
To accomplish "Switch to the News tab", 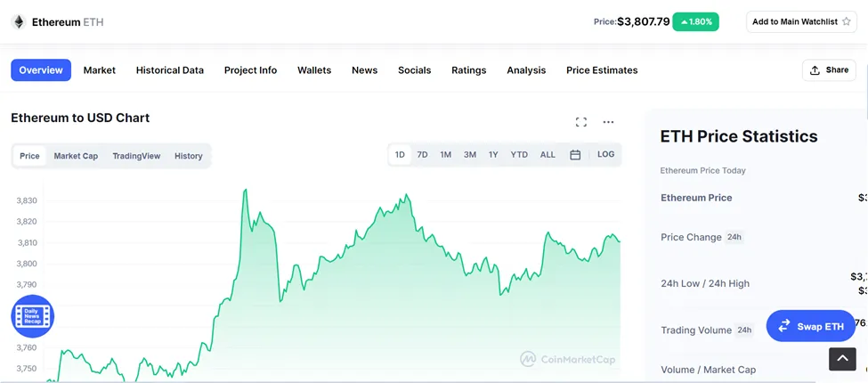I will [x=364, y=70].
